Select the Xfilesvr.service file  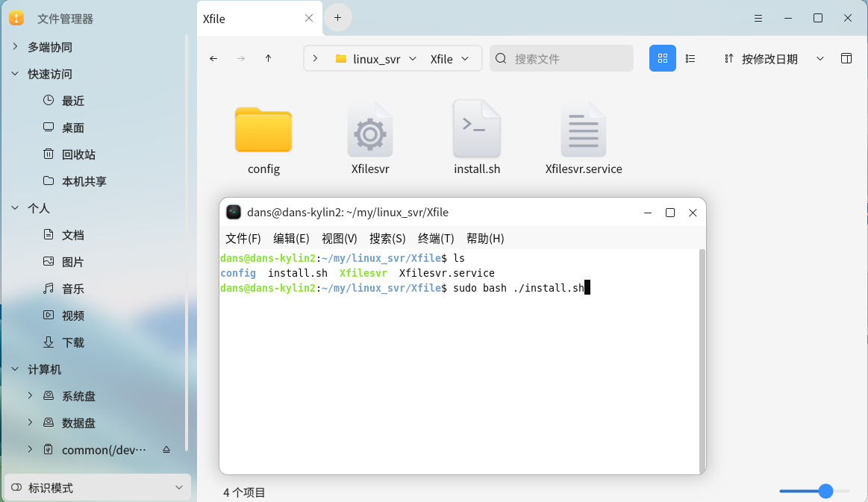click(584, 138)
